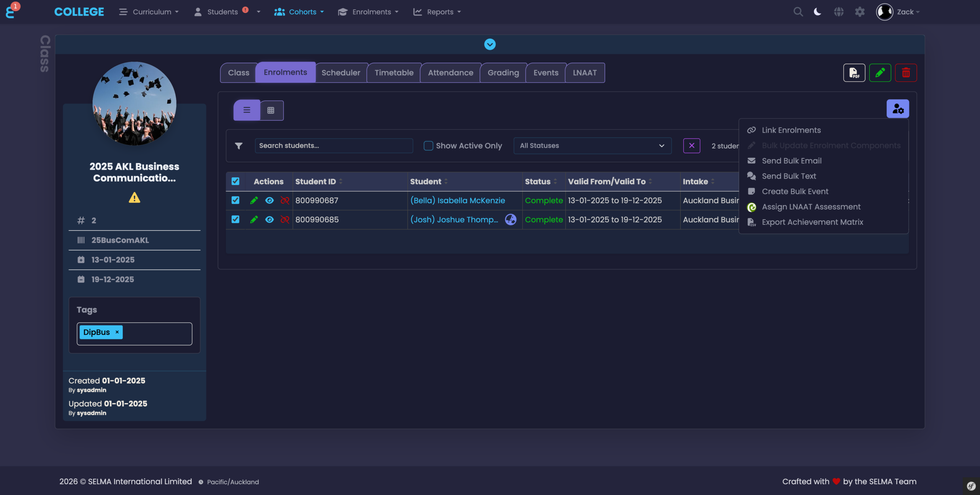This screenshot has height=495, width=980.
Task: Click the enrolment user-settings actions icon
Action: [x=898, y=109]
